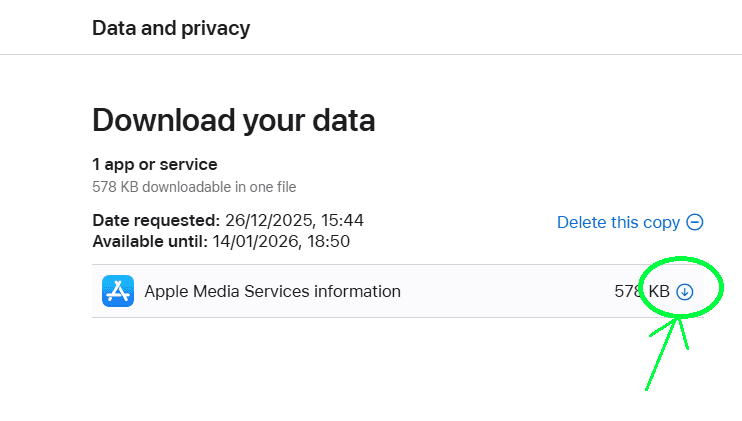
Task: Click the word "Download" in the main heading
Action: (163, 121)
